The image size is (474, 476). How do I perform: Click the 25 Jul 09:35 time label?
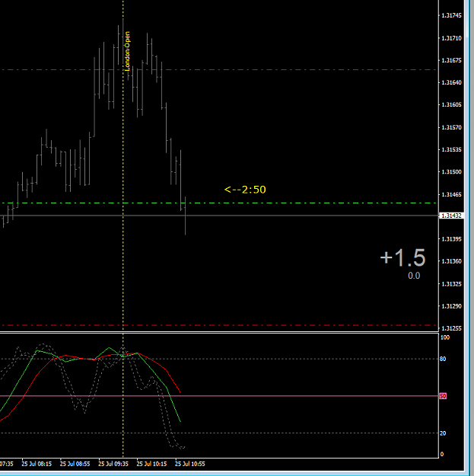[x=113, y=464]
